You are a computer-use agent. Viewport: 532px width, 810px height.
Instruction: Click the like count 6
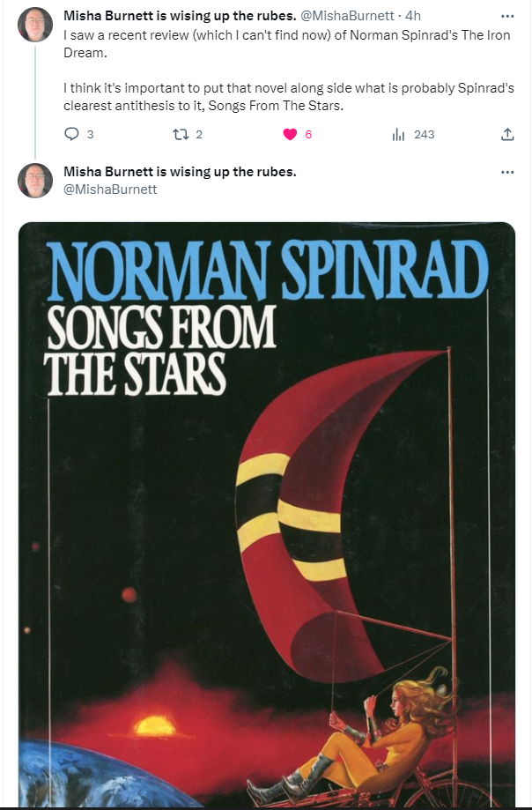point(308,134)
